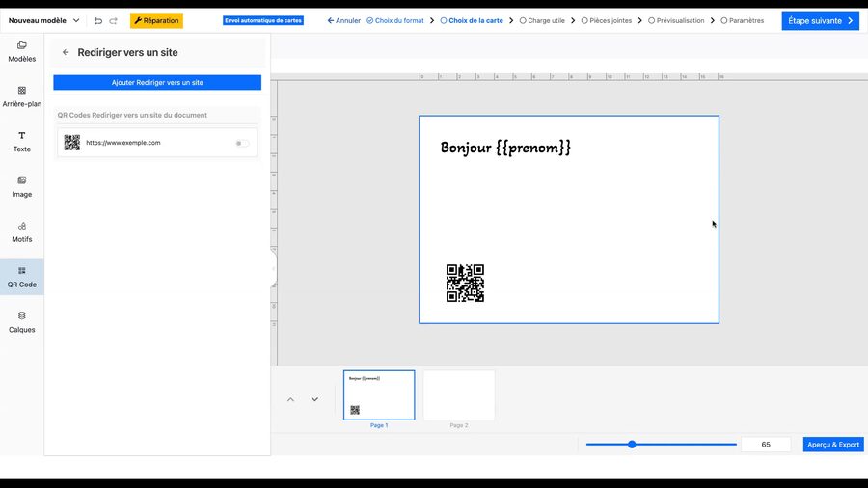Click the Réparation button
Image resolution: width=868 pixels, height=488 pixels.
156,20
